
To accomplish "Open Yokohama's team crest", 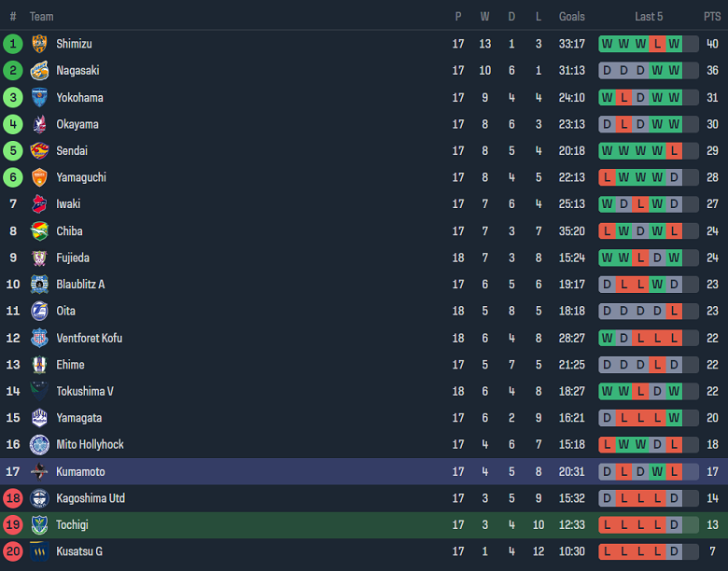I will coord(39,97).
